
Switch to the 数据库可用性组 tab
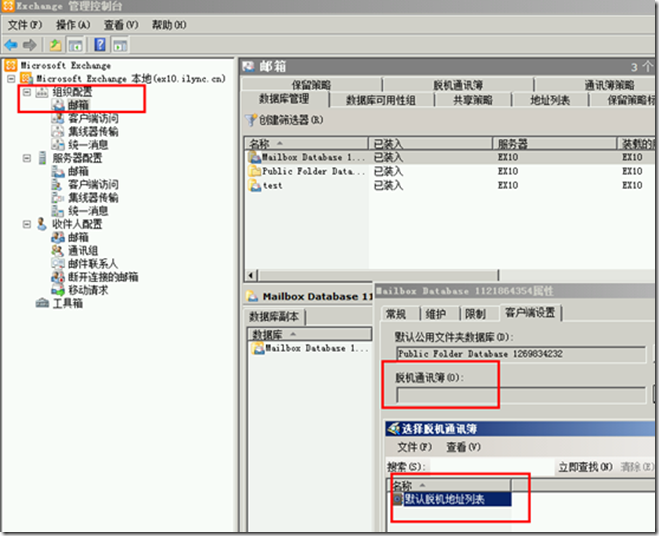[381, 100]
